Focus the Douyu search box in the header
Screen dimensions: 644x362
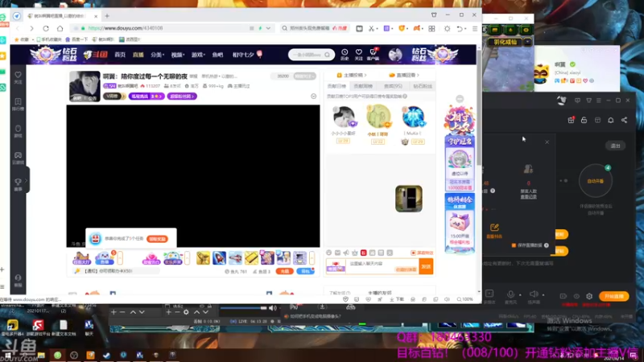[312, 55]
